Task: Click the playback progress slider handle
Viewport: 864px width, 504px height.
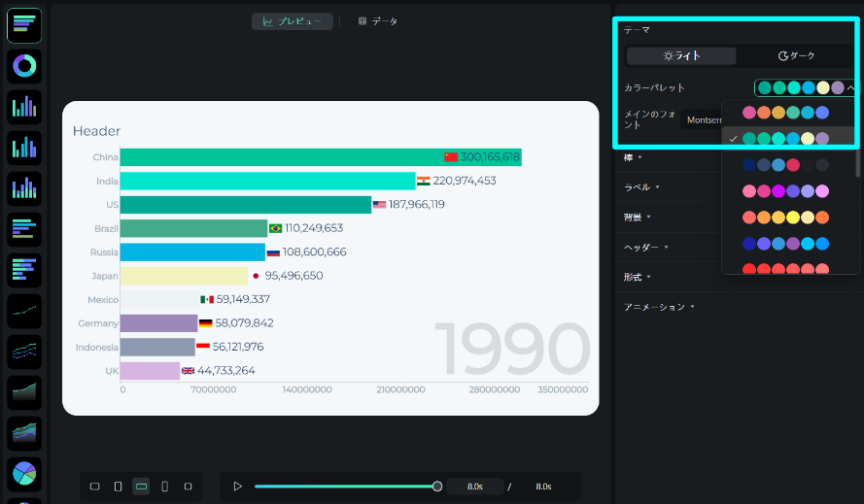Action: click(x=437, y=487)
